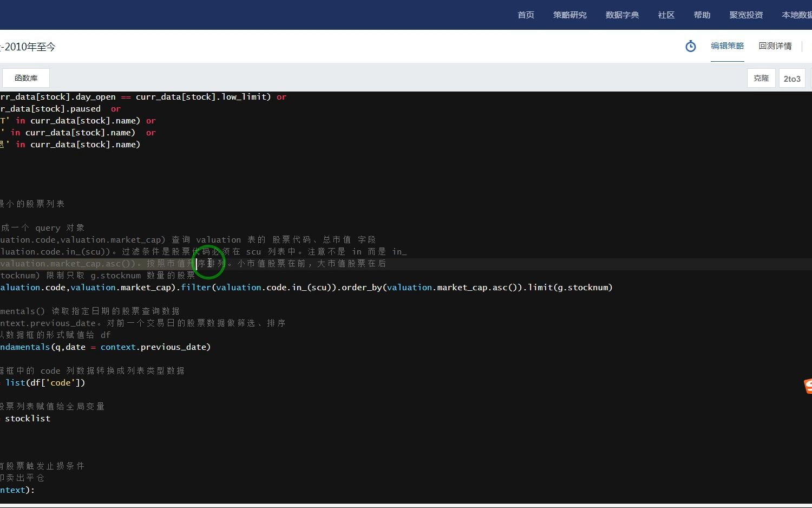Click the stocklist code line

click(25, 419)
